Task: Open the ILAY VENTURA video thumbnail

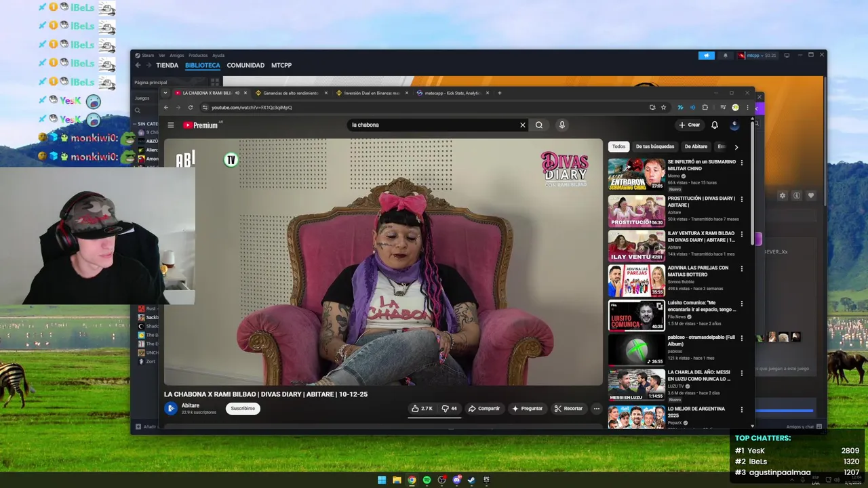Action: [636, 246]
